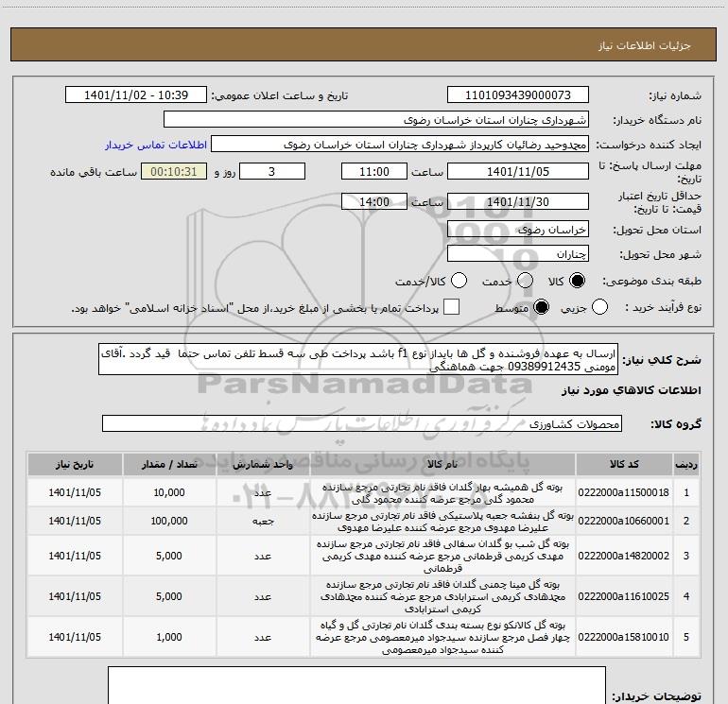The image size is (728, 704).
Task: Click the announcement date field 1401/11/02 - 10:39
Action: pyautogui.click(x=136, y=95)
